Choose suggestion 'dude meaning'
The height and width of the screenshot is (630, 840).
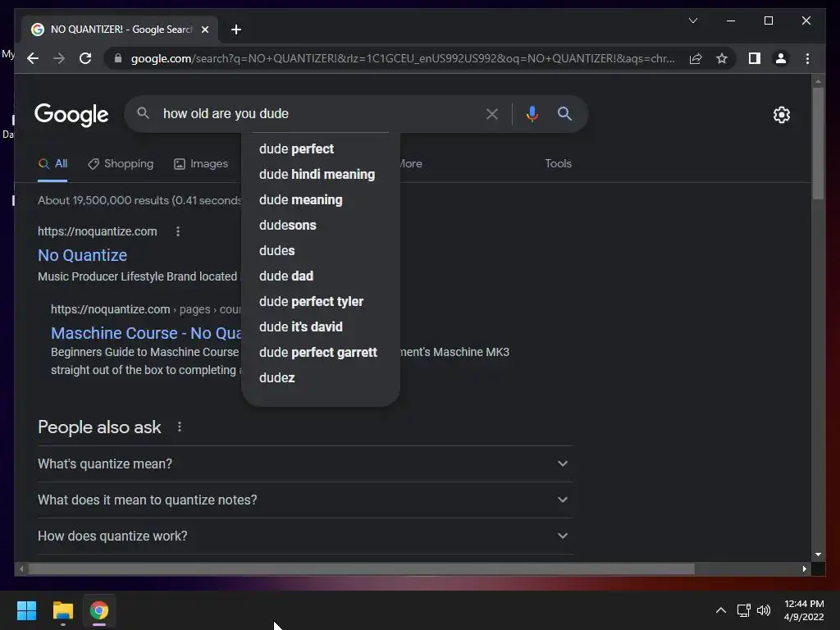[300, 200]
